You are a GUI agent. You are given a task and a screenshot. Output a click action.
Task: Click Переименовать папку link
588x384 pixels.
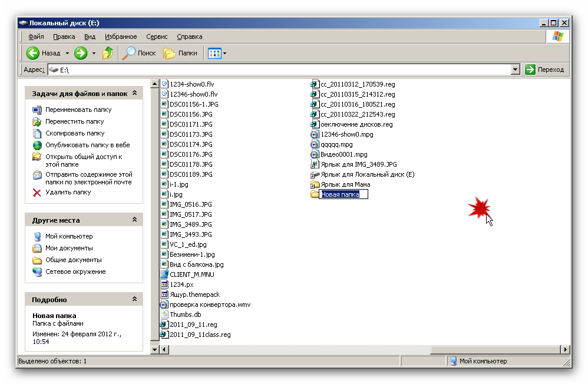pos(78,110)
